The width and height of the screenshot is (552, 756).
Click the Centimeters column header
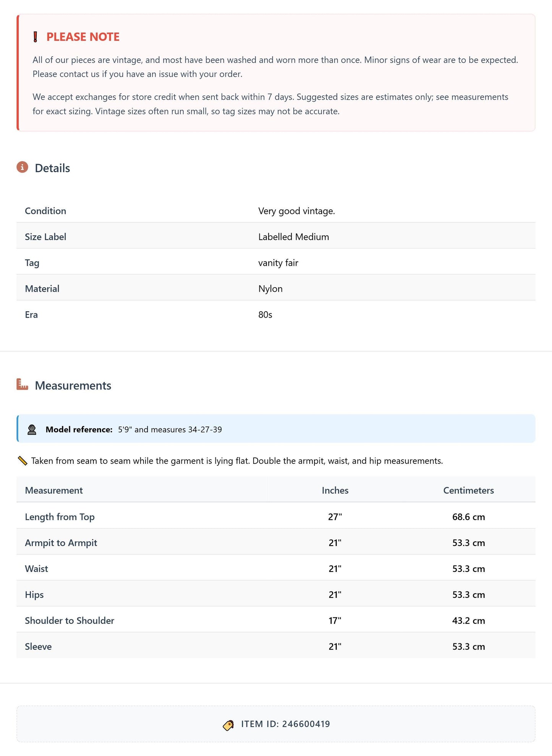(468, 490)
